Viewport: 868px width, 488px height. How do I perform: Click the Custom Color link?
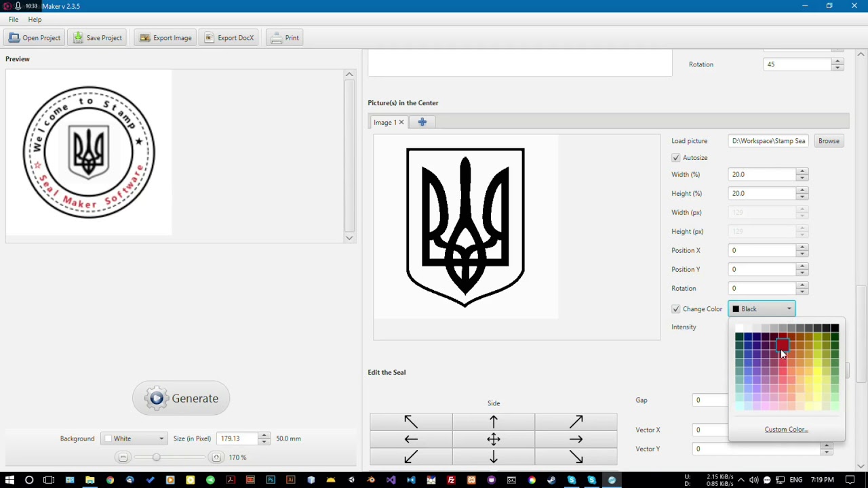[786, 430]
